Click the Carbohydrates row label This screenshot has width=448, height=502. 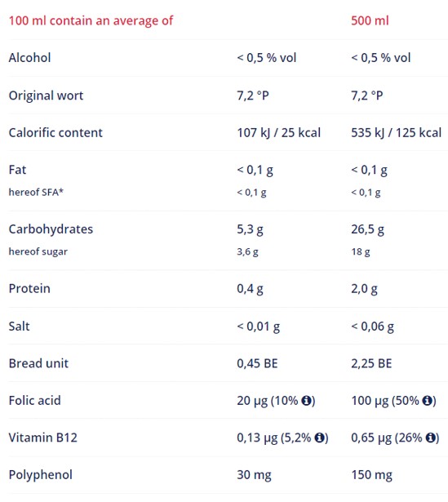click(x=51, y=229)
